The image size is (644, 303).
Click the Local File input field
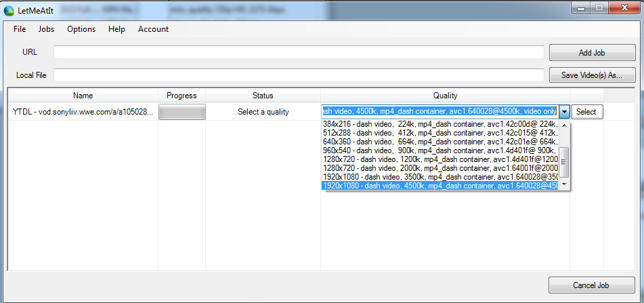tap(299, 75)
